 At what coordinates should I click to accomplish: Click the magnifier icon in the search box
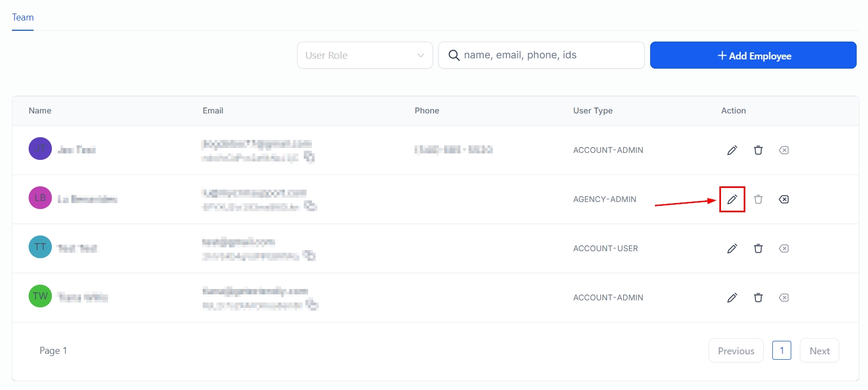[x=454, y=56]
